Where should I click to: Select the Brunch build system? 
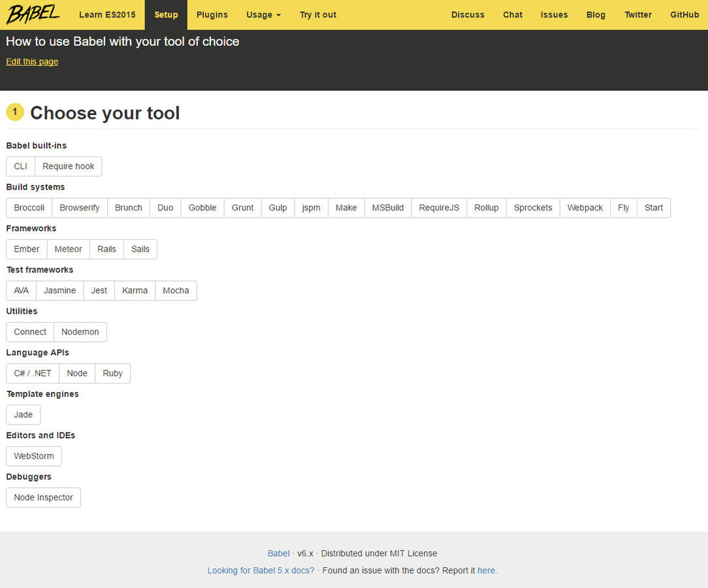pos(128,208)
